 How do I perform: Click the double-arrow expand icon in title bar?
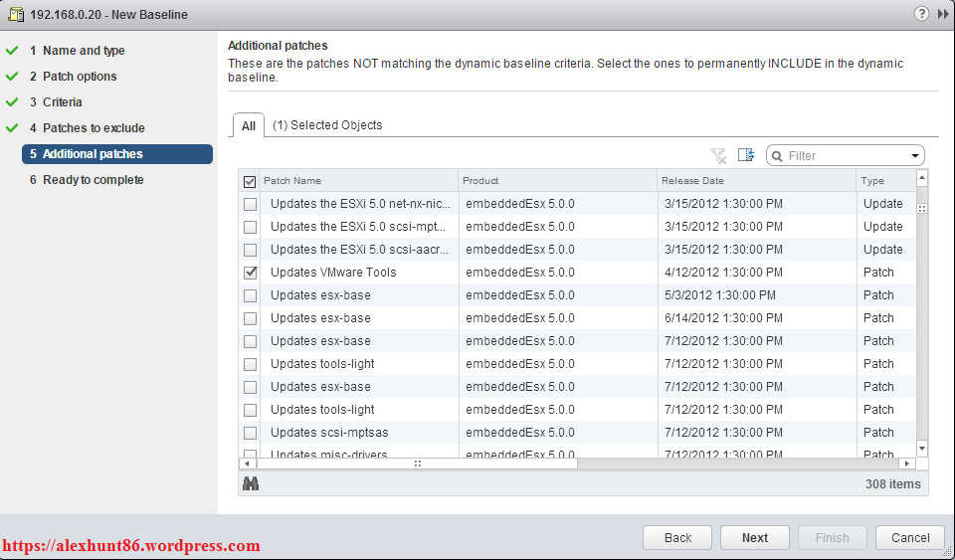click(x=942, y=14)
